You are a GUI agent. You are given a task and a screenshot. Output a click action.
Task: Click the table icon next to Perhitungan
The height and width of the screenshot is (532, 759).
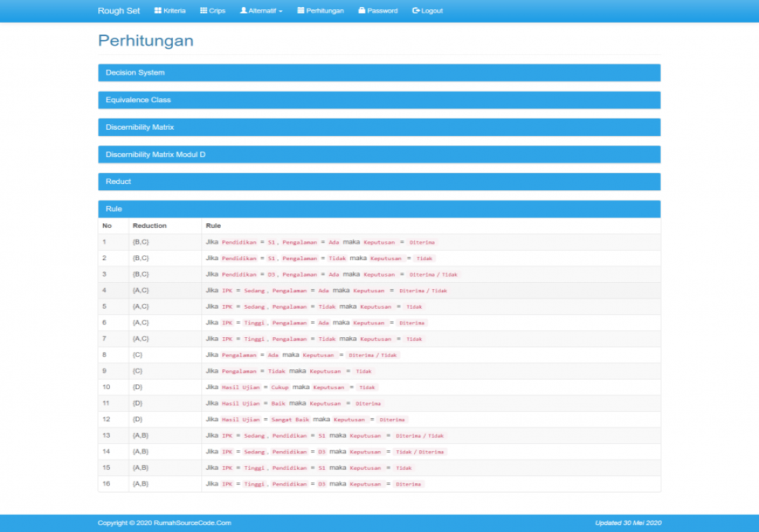300,11
